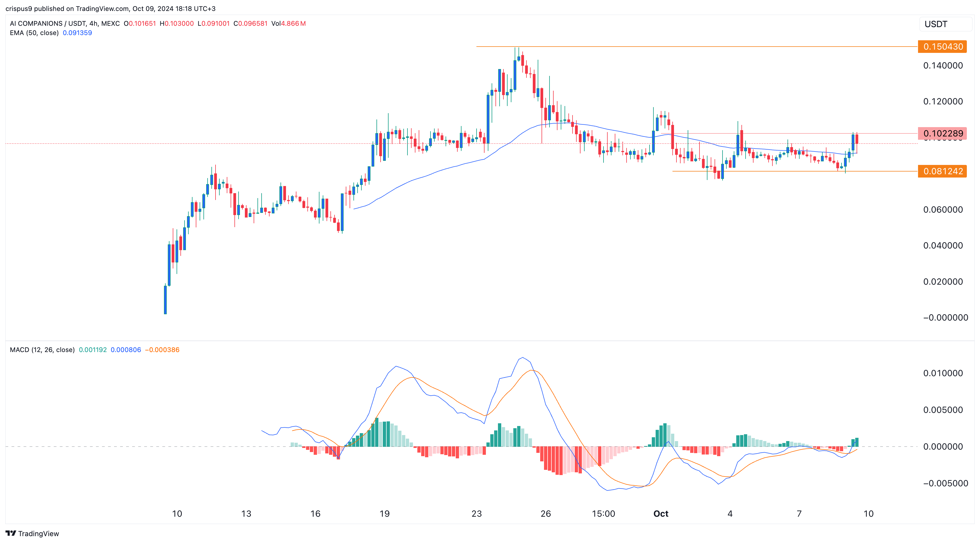Screen dimensions: 980x543
Task: Click the MACD axis label −0.005000
Action: pos(946,483)
